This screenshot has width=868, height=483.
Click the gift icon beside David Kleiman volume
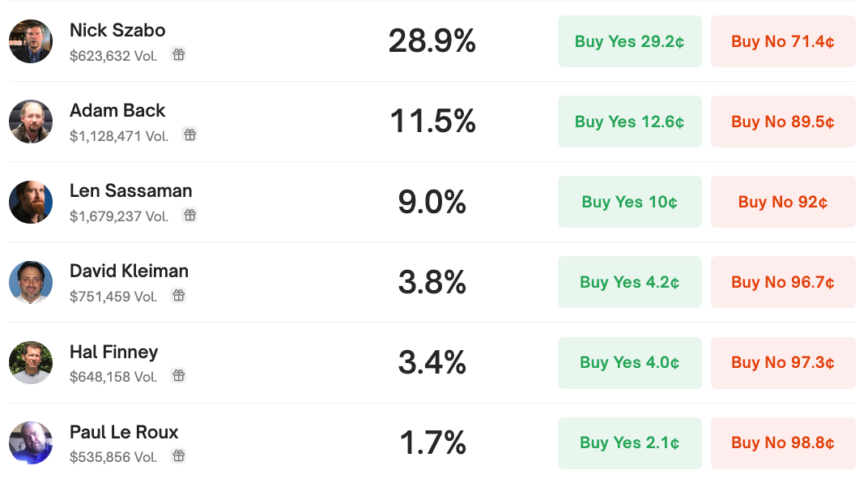click(x=178, y=295)
